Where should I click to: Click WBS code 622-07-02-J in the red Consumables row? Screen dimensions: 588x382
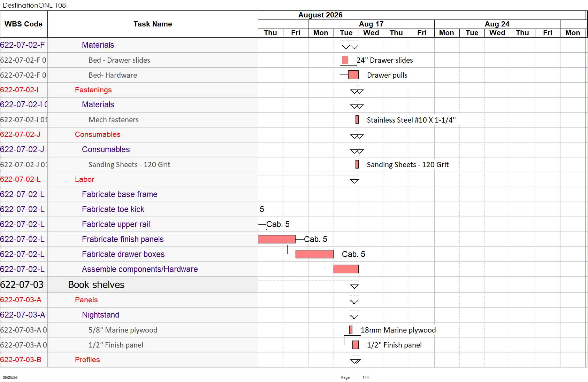[20, 134]
